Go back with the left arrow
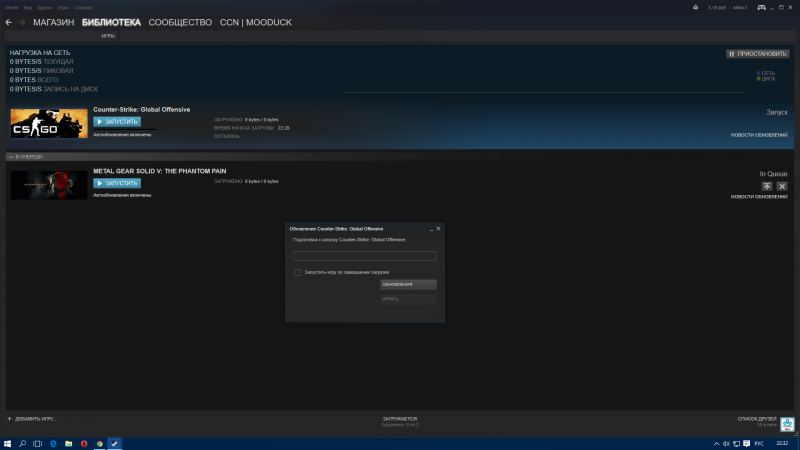This screenshot has height=450, width=800. 8,22
